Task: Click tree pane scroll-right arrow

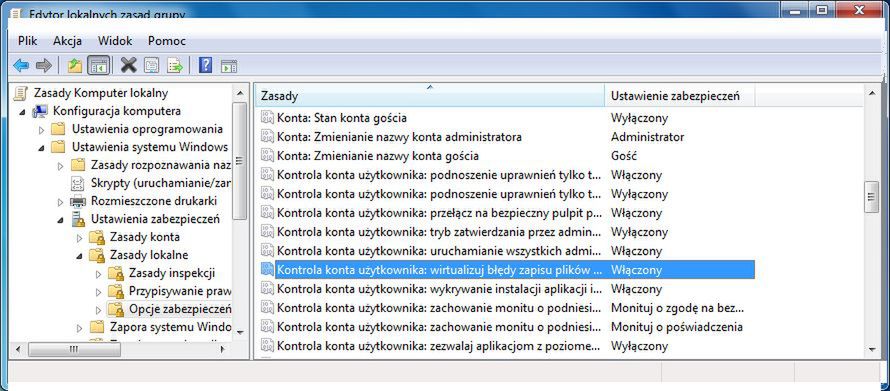Action: point(223,349)
